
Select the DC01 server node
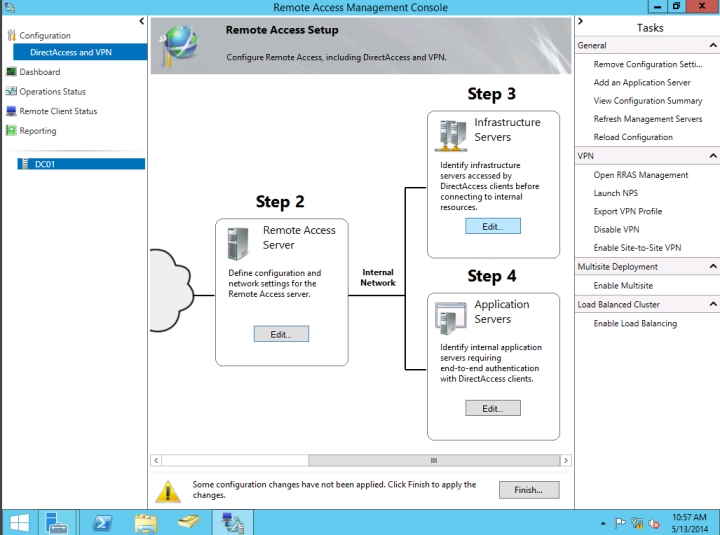(x=44, y=164)
